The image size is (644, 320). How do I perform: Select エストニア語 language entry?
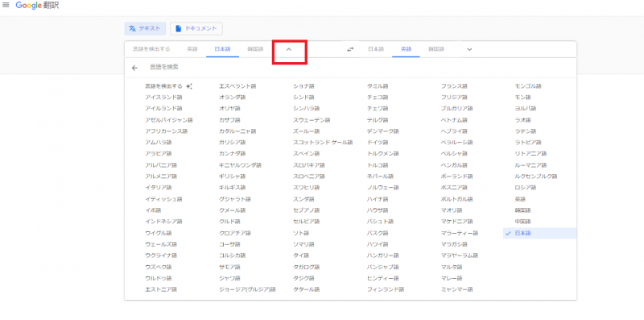click(x=160, y=289)
